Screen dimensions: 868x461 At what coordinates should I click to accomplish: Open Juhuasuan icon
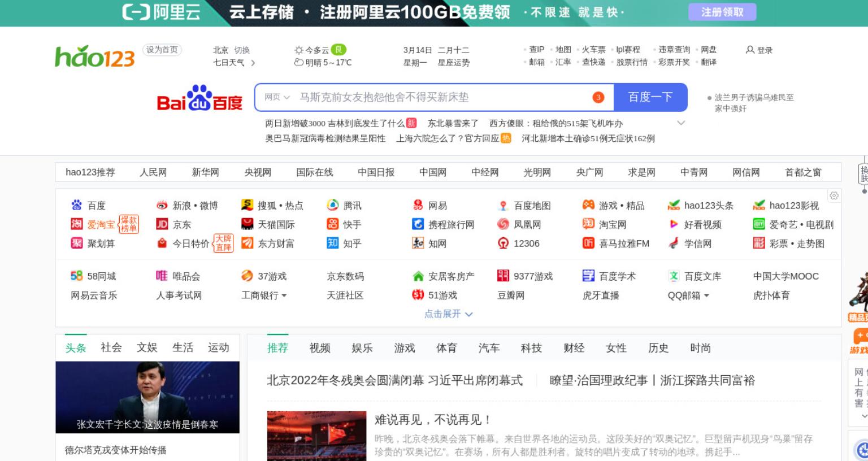tap(76, 243)
